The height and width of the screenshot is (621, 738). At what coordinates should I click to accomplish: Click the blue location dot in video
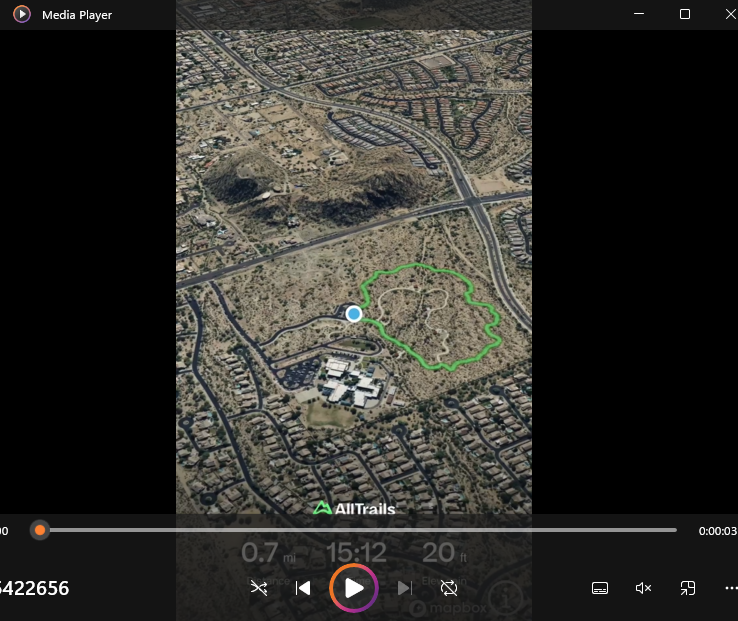(354, 314)
